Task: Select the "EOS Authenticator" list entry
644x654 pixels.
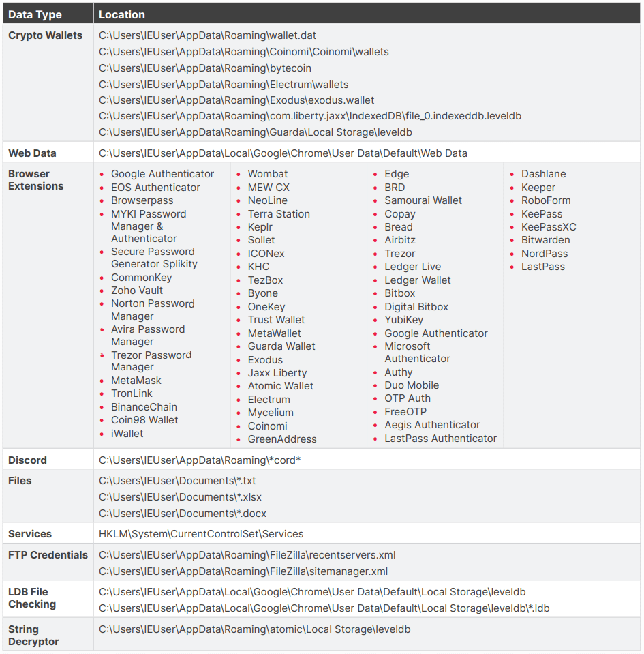Action: click(155, 188)
